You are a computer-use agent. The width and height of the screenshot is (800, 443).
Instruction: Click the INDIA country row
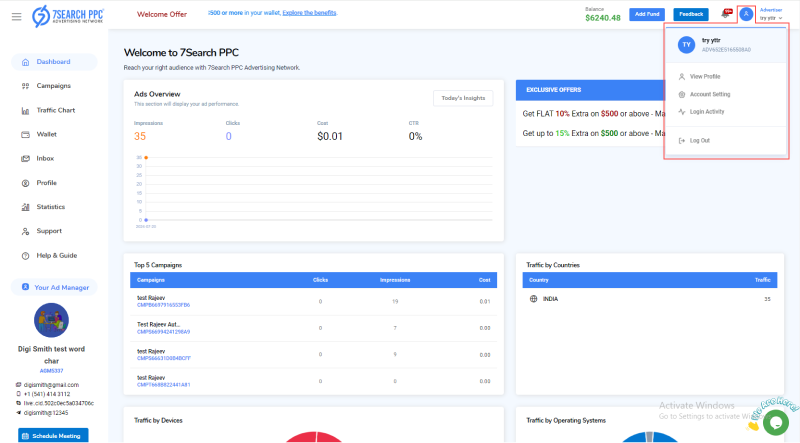point(649,299)
